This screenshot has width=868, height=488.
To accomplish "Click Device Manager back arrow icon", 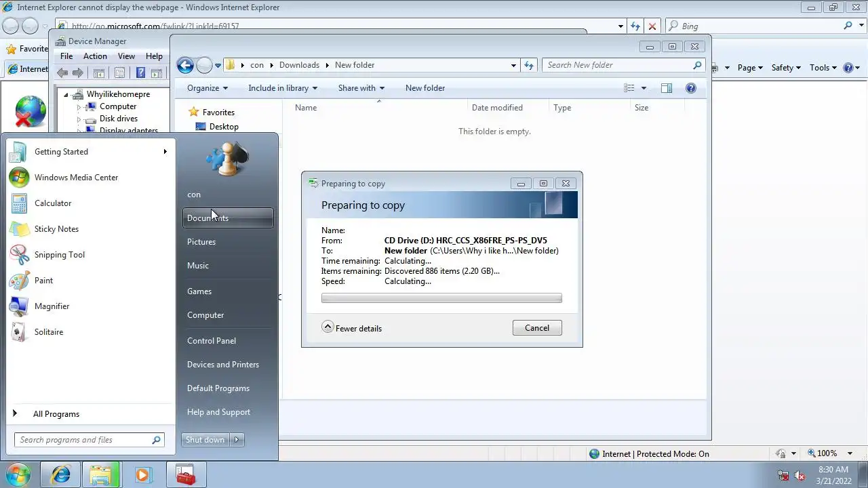I will click(x=62, y=73).
